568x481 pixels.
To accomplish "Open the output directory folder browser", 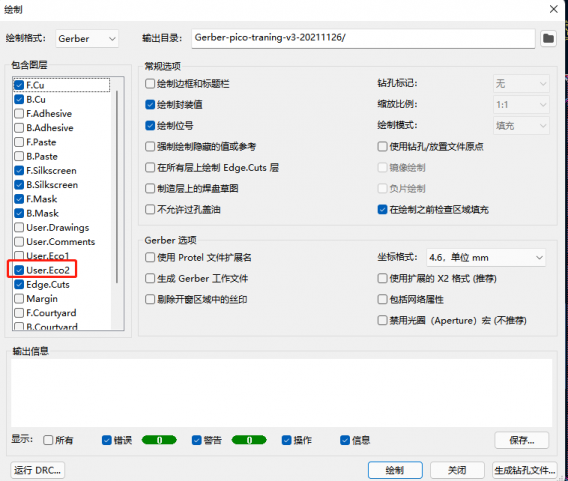I will pos(548,38).
